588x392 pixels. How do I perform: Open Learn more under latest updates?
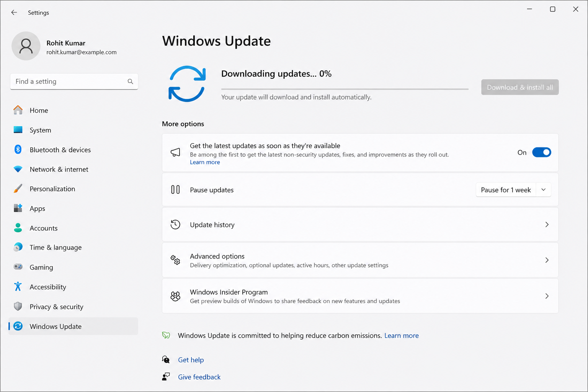point(205,162)
